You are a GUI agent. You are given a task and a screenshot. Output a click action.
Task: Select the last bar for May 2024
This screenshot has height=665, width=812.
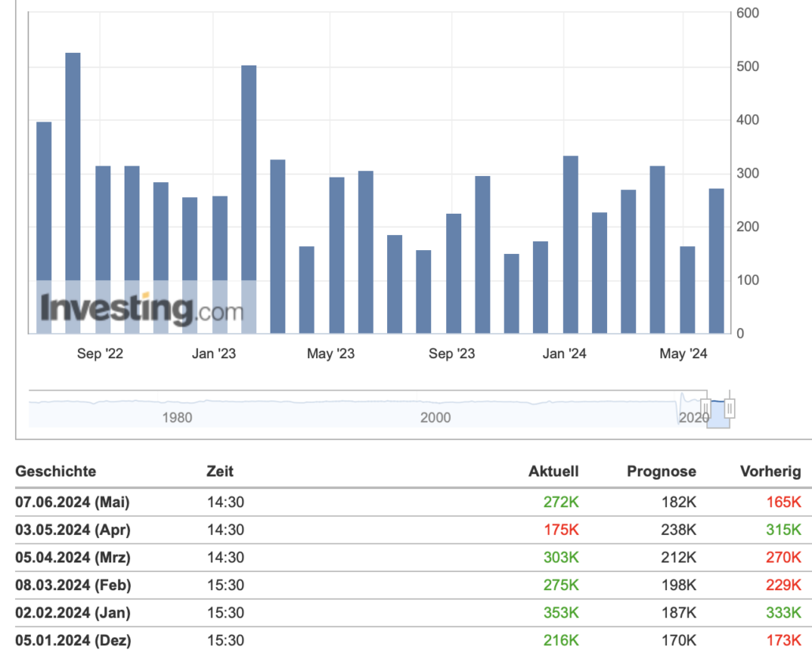(x=716, y=260)
